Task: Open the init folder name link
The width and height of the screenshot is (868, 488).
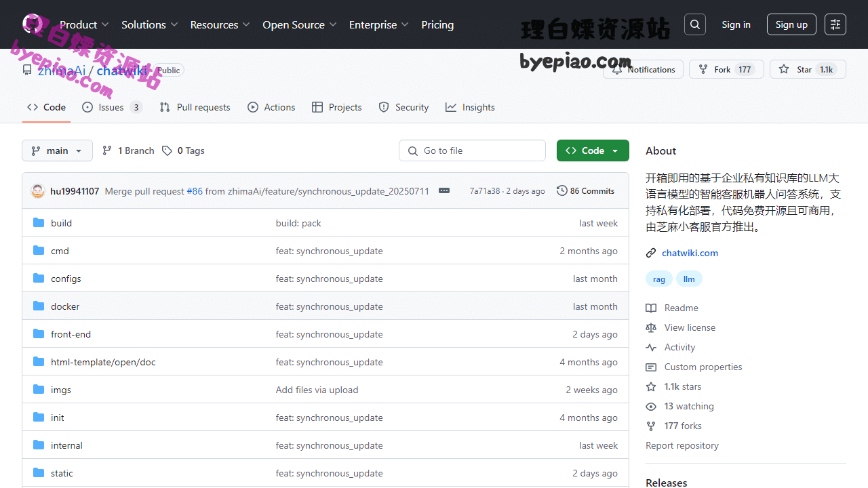Action: click(x=58, y=418)
